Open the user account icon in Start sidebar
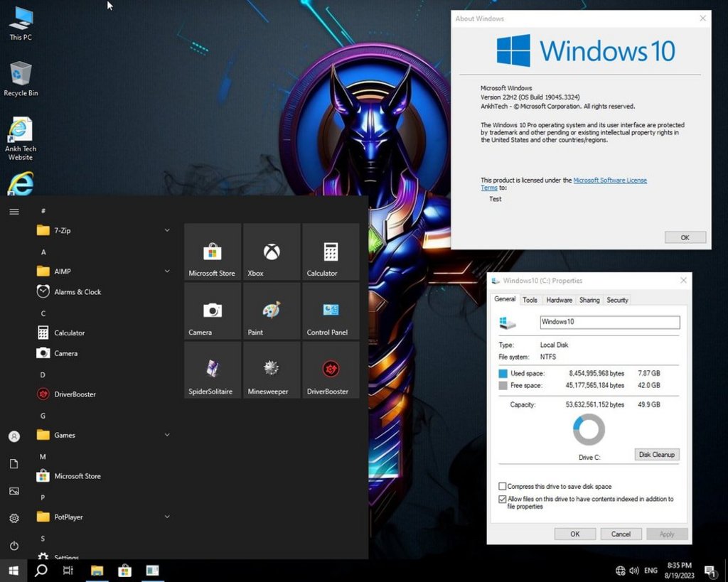 14,436
